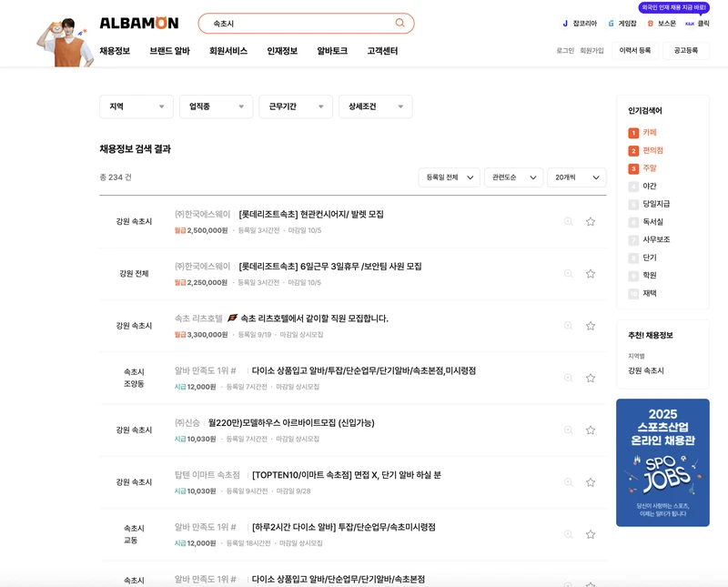Click inside the search input field
Screen dimensions: 728x587
300,23
